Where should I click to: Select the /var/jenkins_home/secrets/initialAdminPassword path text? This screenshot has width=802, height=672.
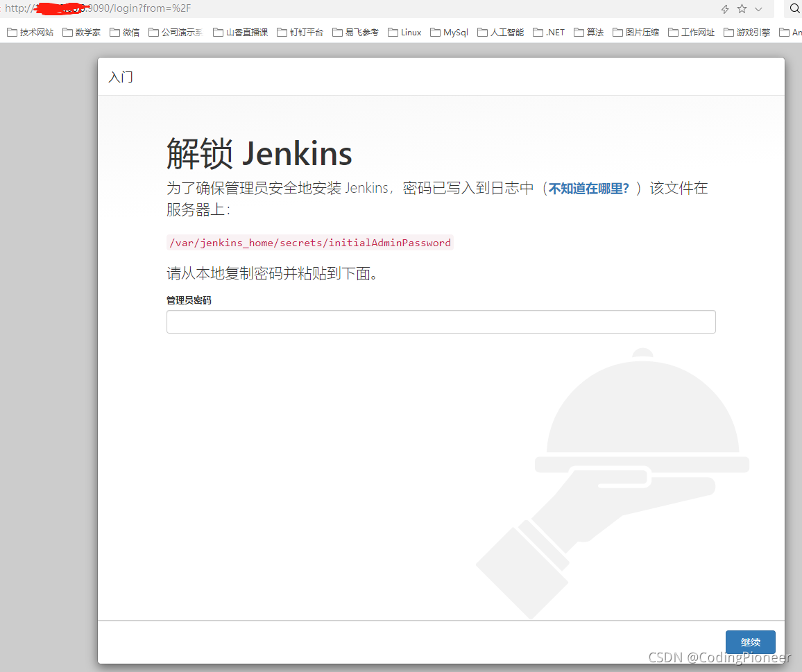tap(310, 243)
